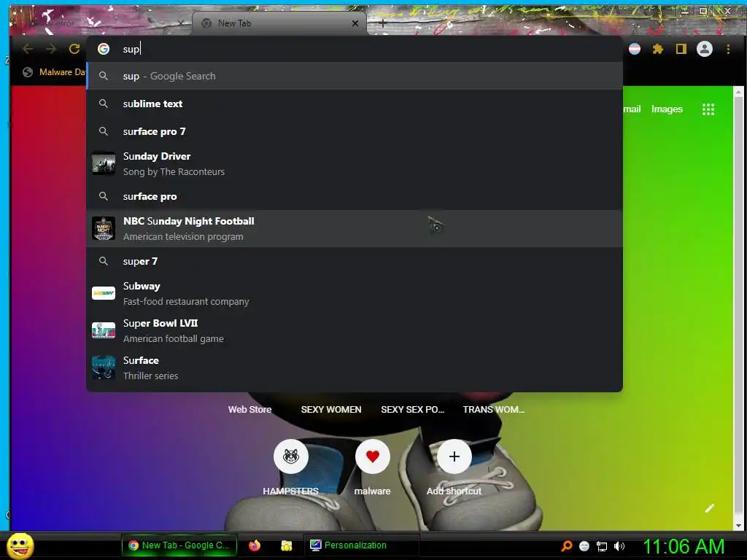
Task: Click the round white tray icon
Action: coord(584,546)
